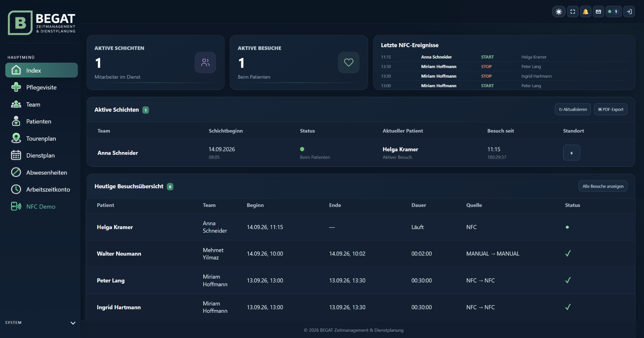Click the BEGAT logo
The image size is (644, 338).
click(x=42, y=23)
